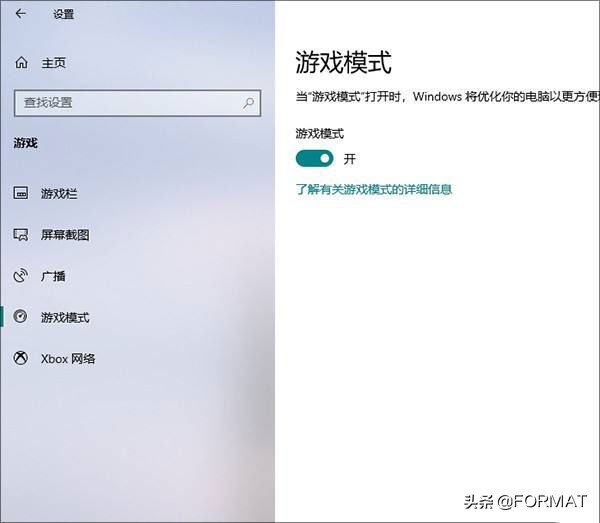The height and width of the screenshot is (523, 600).
Task: Click the 游戏模式 gauge icon in the sidebar
Action: pyautogui.click(x=20, y=317)
